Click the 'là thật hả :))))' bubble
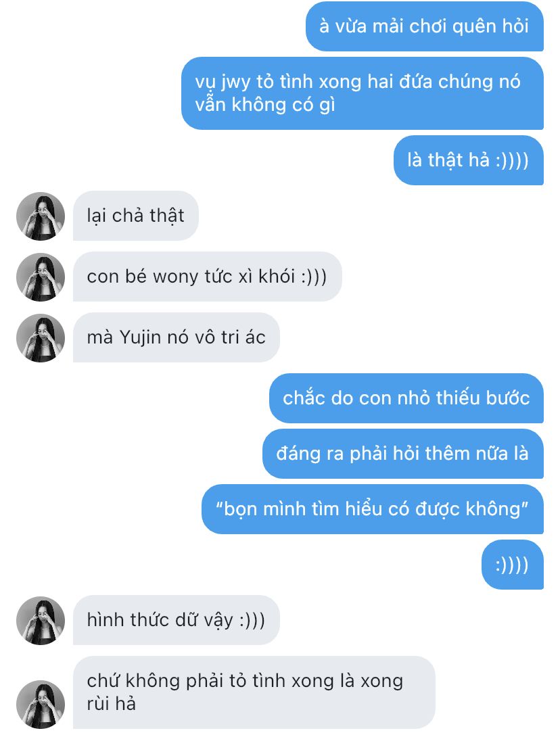This screenshot has height=735, width=560. click(469, 160)
